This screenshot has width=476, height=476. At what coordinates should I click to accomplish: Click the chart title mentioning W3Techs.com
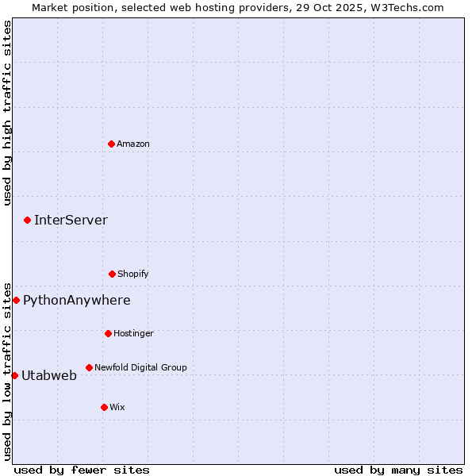tap(238, 7)
